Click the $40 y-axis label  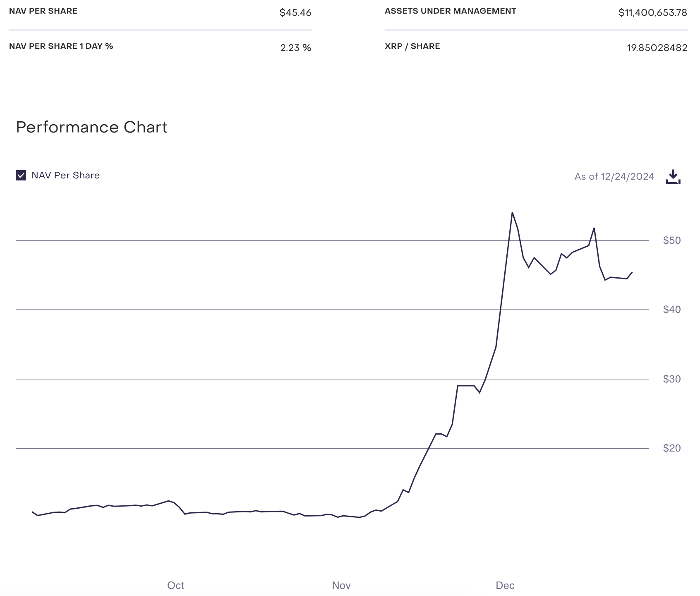coord(671,310)
